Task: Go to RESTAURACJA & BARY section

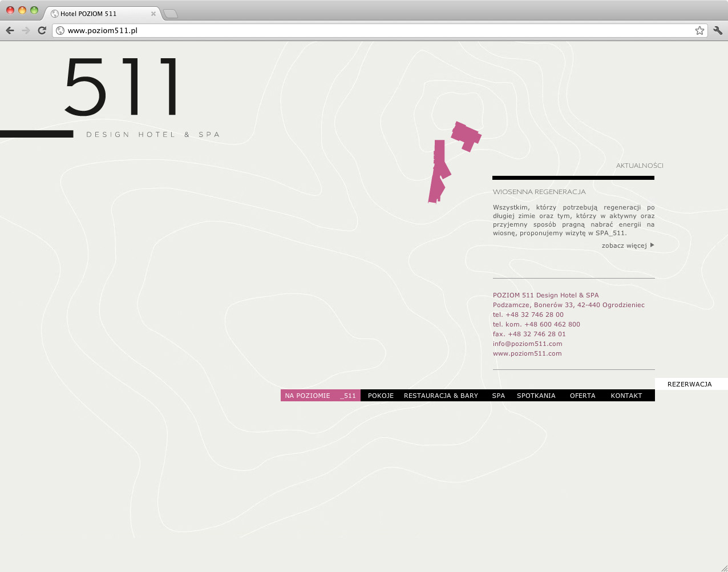Action: pos(441,396)
